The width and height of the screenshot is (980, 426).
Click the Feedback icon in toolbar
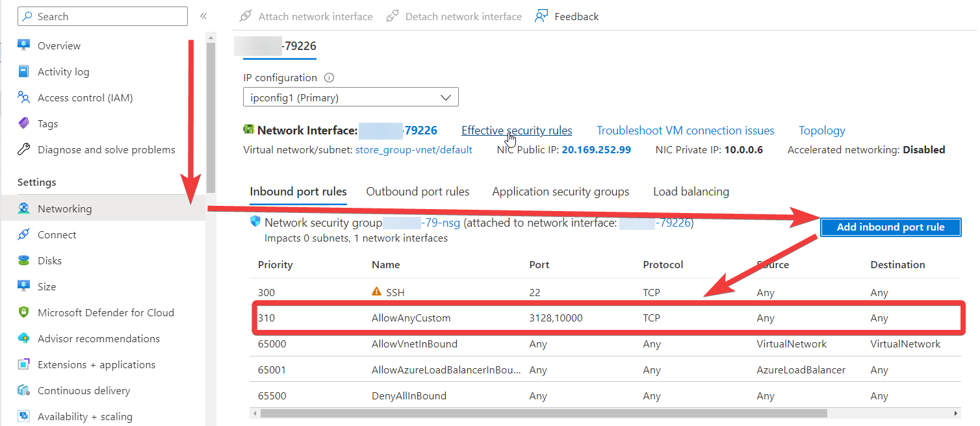541,16
